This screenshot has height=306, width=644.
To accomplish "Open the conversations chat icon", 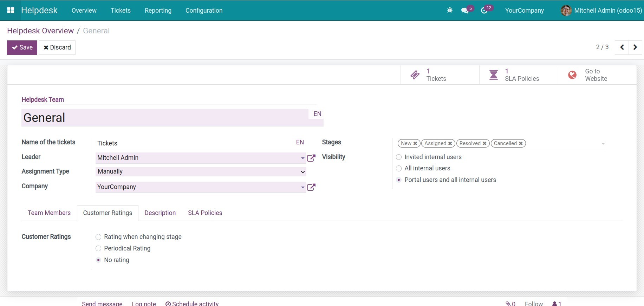I will coord(465,11).
